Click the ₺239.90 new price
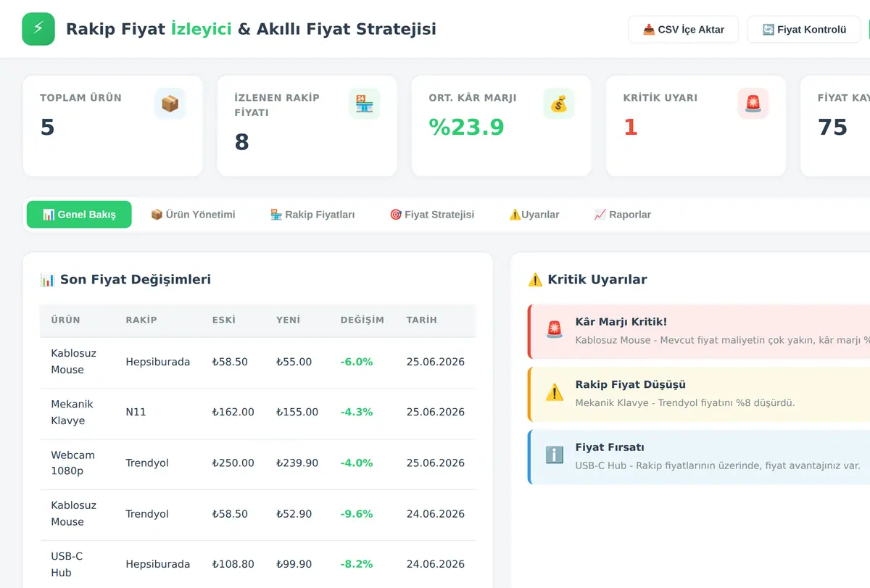870x588 pixels. coord(297,463)
